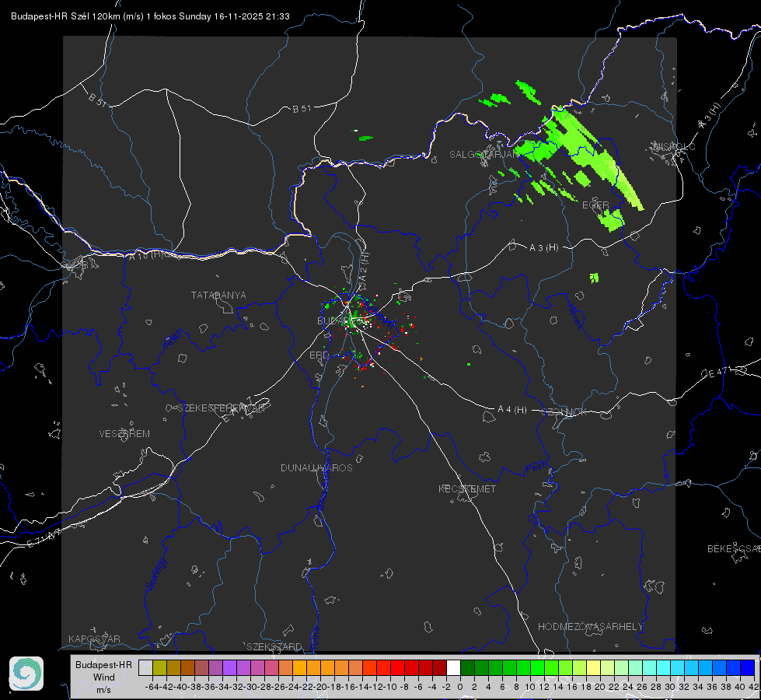The image size is (761, 700).
Task: Click the 0 legend value
Action: (460, 687)
